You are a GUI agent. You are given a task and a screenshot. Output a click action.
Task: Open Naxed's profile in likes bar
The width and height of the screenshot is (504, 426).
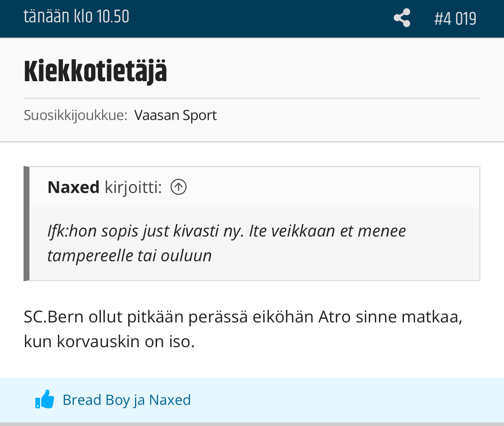(x=170, y=400)
